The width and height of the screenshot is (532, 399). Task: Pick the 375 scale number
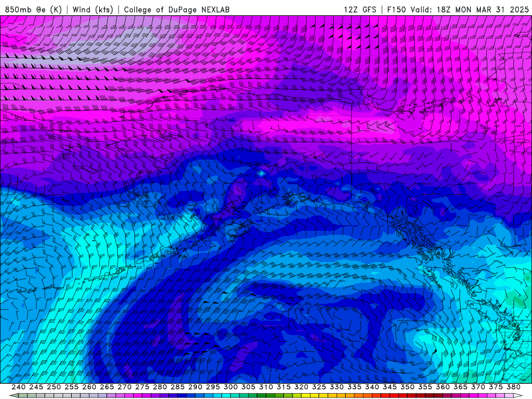[x=495, y=387]
